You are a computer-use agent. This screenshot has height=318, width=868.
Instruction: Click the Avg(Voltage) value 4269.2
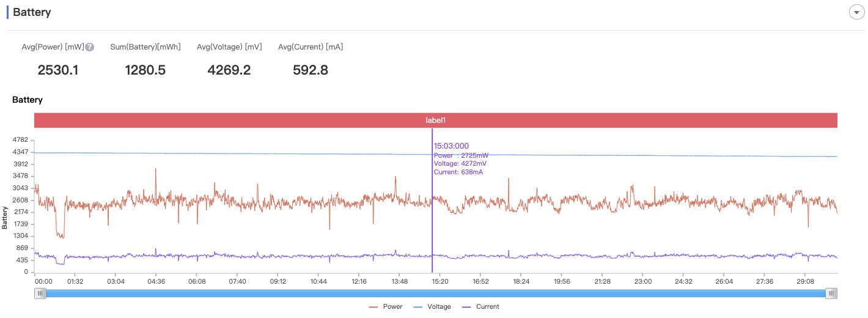click(229, 70)
